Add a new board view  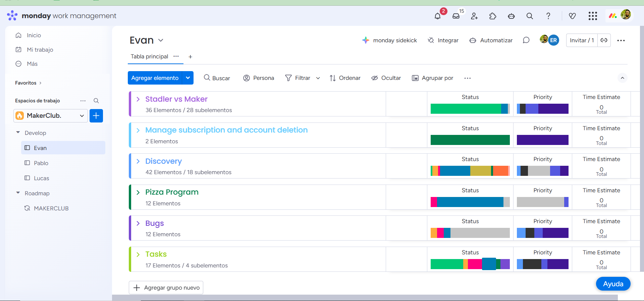pyautogui.click(x=190, y=57)
